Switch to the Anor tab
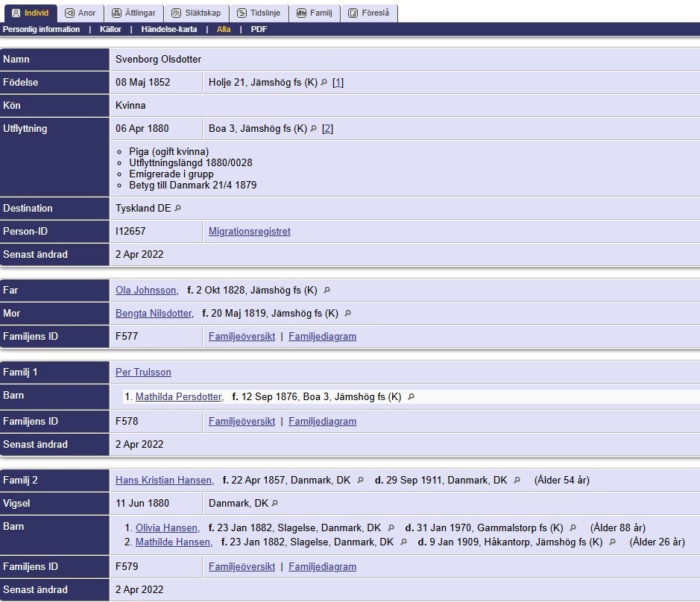 pos(81,13)
